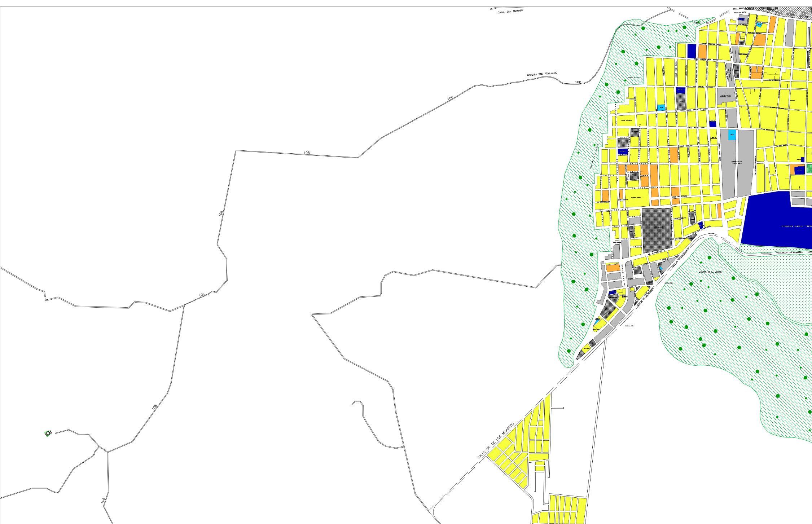The width and height of the screenshot is (812, 524).
Task: Click the large dark crosshatched block
Action: (657, 230)
